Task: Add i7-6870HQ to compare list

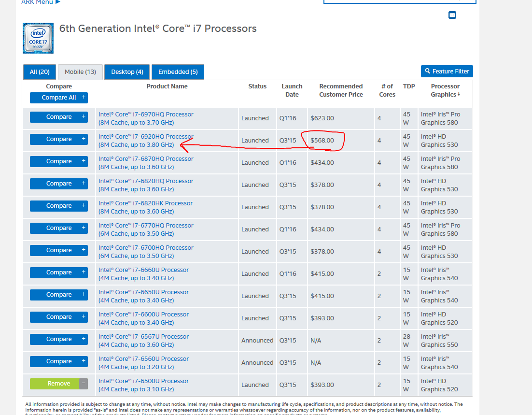Action: 59,161
